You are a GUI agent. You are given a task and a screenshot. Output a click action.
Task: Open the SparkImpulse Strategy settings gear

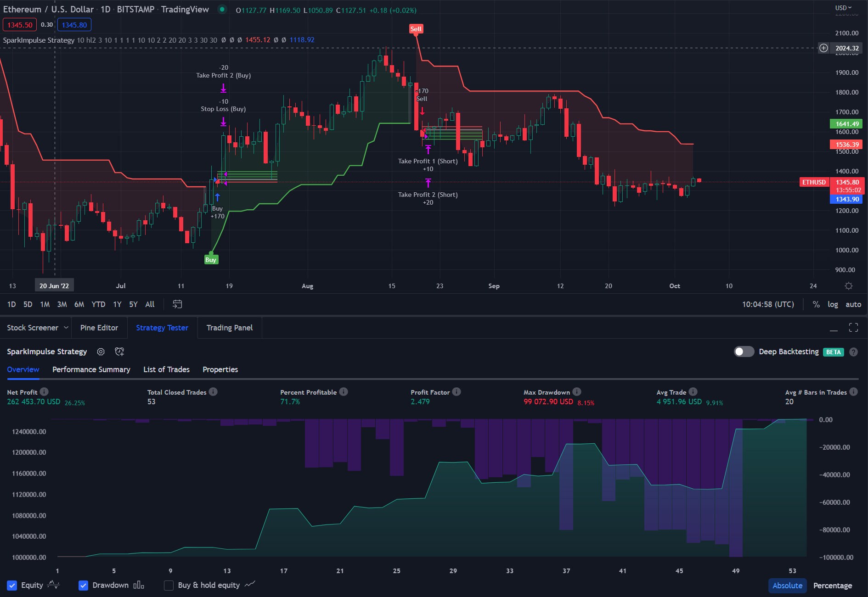point(101,352)
